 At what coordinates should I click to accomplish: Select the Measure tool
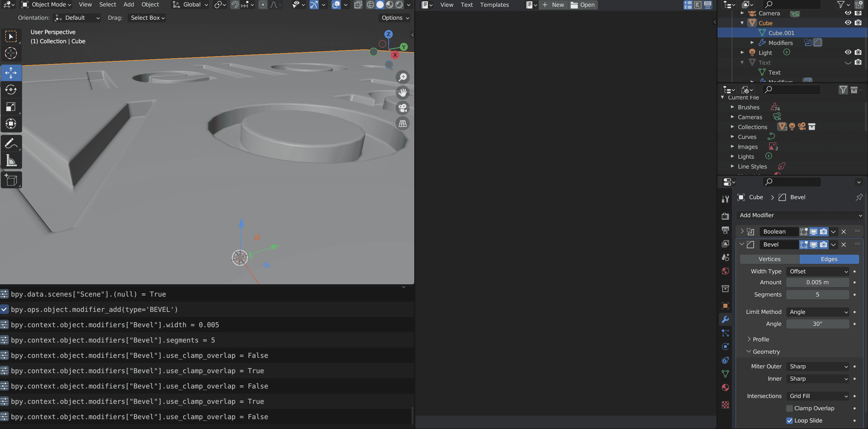click(11, 160)
